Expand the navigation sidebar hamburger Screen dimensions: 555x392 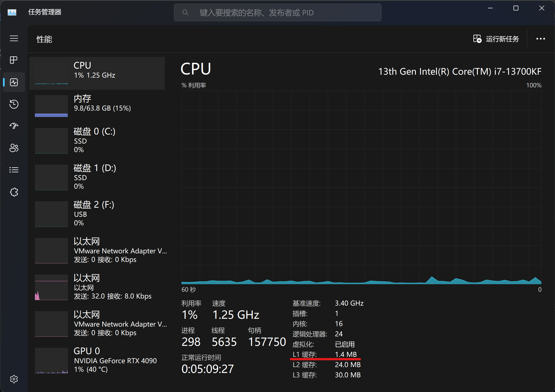click(x=14, y=39)
